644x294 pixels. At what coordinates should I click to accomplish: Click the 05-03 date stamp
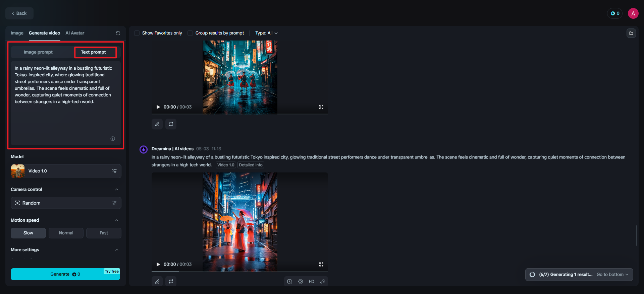pyautogui.click(x=202, y=149)
